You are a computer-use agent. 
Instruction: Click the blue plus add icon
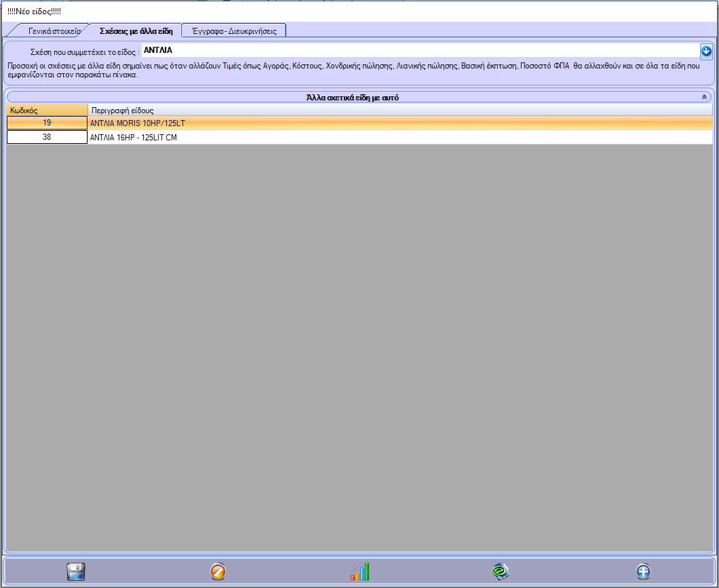(x=643, y=572)
